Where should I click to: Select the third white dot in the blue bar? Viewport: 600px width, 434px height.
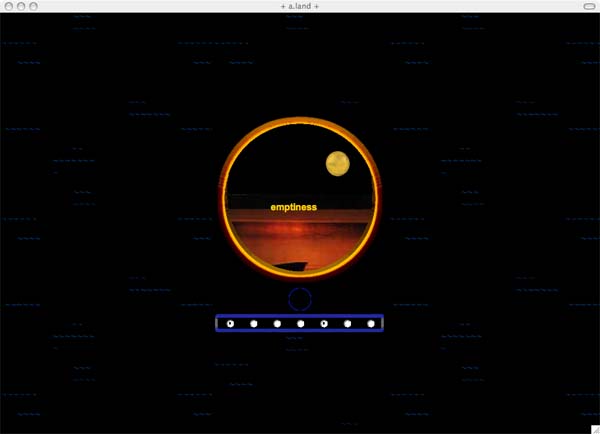click(277, 324)
